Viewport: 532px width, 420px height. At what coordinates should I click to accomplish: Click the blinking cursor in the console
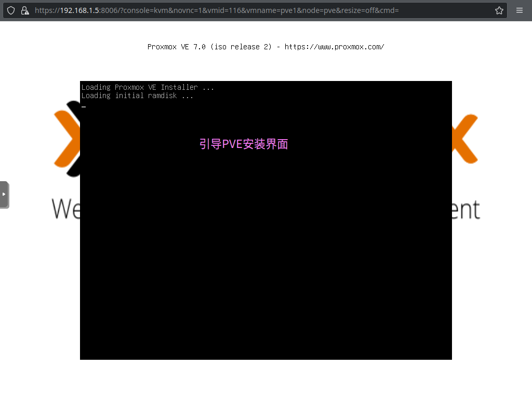pyautogui.click(x=84, y=107)
